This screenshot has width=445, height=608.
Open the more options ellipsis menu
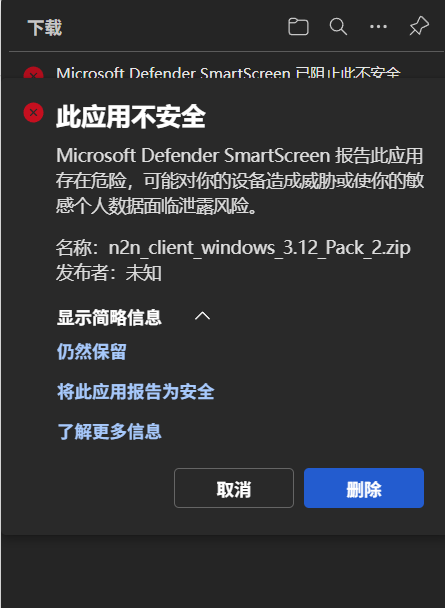point(378,27)
